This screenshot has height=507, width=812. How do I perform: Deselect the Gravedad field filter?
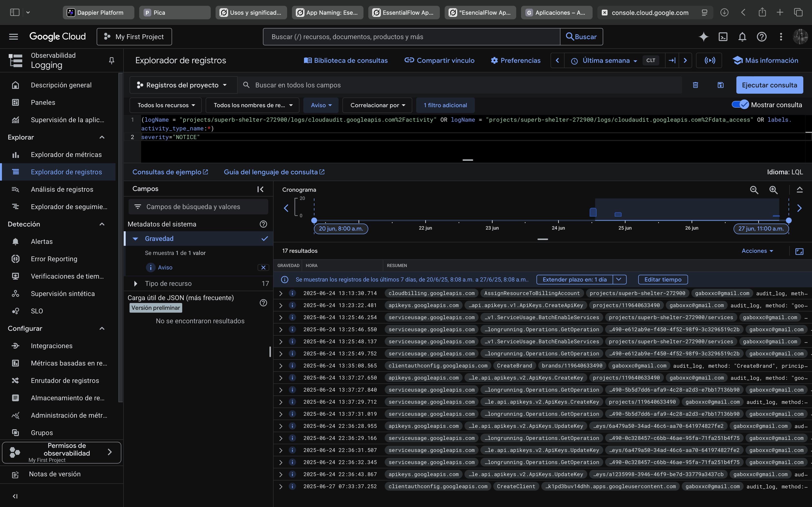pos(265,239)
